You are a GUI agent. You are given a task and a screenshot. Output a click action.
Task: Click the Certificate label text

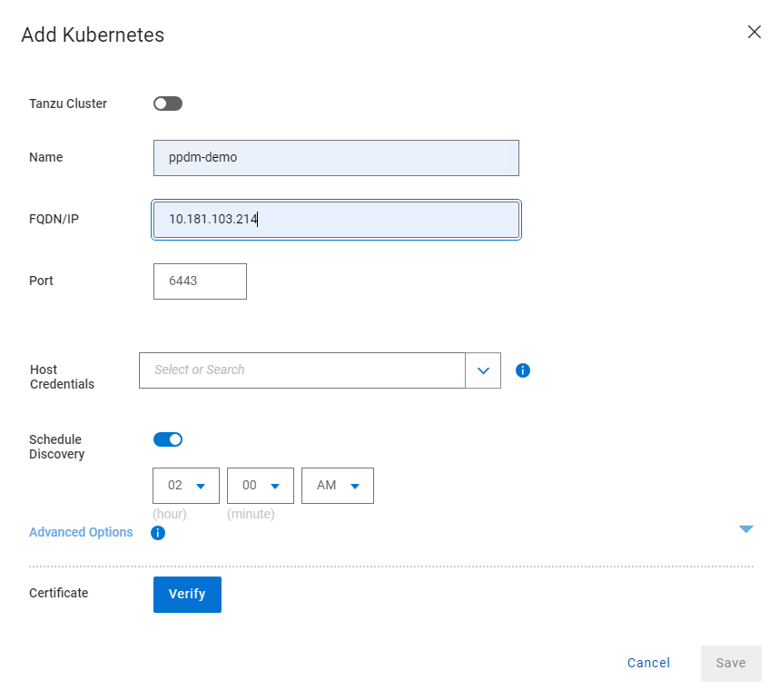tap(59, 594)
